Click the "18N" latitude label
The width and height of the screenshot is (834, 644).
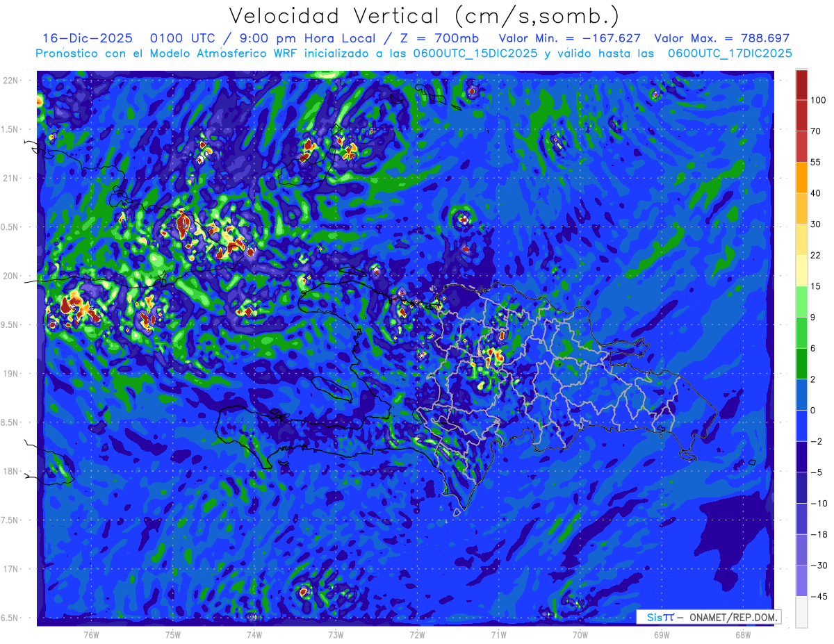[10, 471]
